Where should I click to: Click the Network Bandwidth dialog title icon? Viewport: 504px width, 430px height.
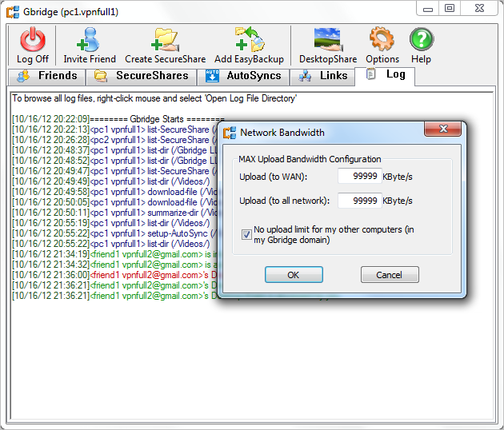pyautogui.click(x=230, y=133)
